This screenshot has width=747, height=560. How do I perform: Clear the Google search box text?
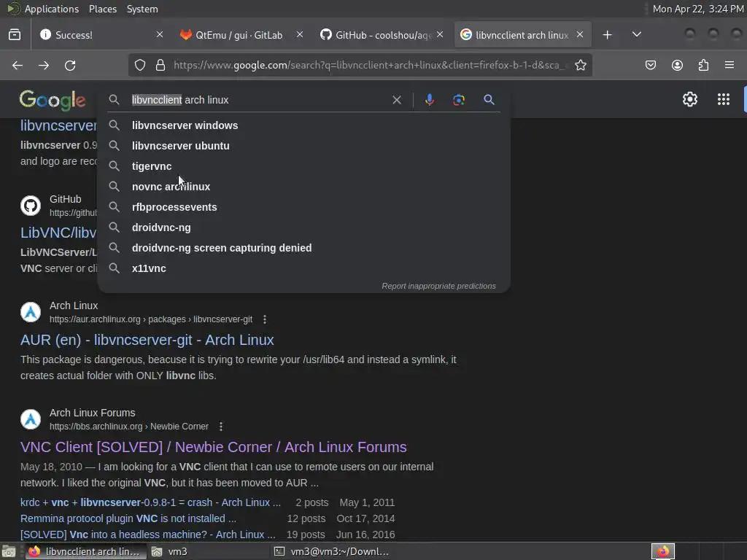(397, 100)
